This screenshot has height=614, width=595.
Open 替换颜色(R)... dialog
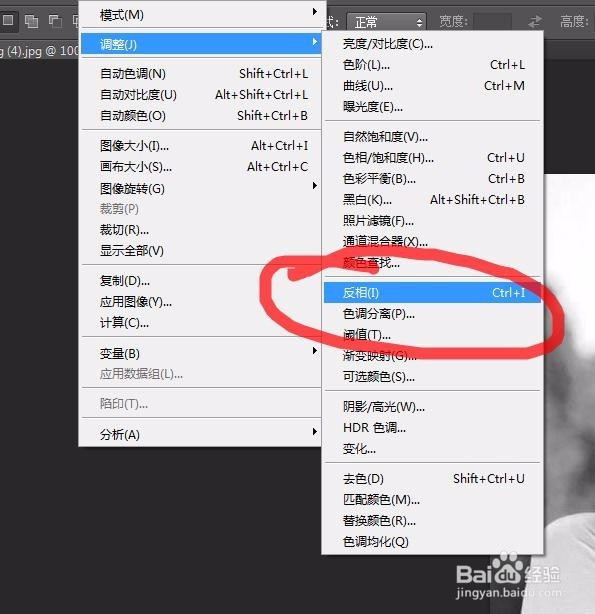tap(432, 521)
